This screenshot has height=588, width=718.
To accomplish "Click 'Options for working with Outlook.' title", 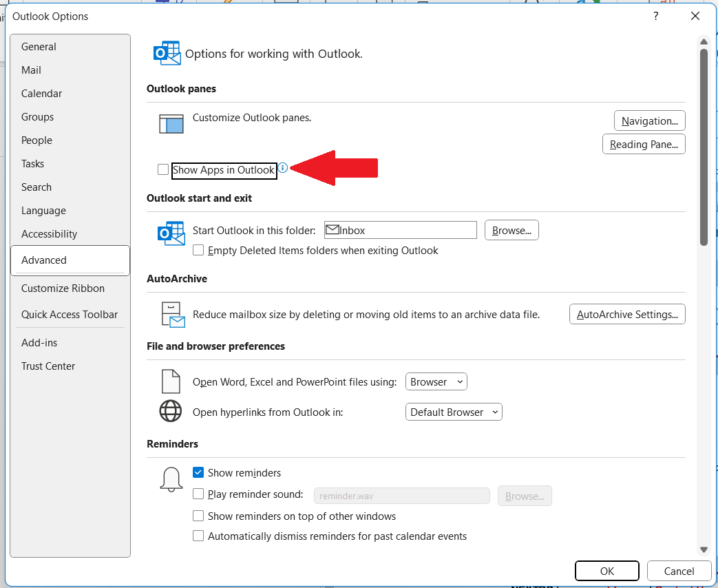I will click(x=274, y=54).
